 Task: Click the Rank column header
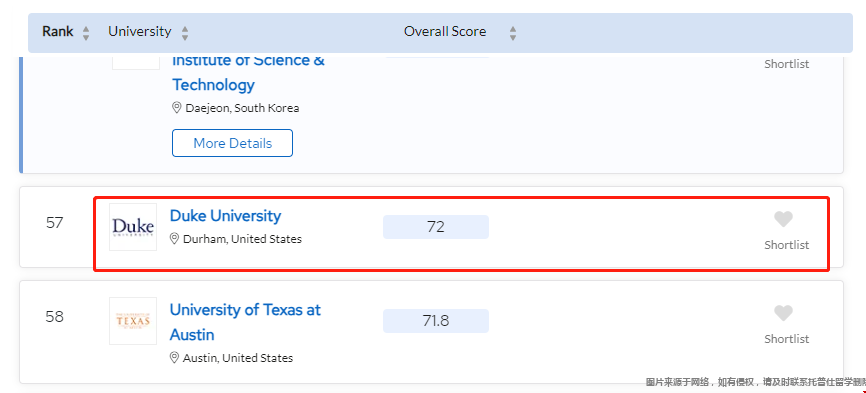57,31
